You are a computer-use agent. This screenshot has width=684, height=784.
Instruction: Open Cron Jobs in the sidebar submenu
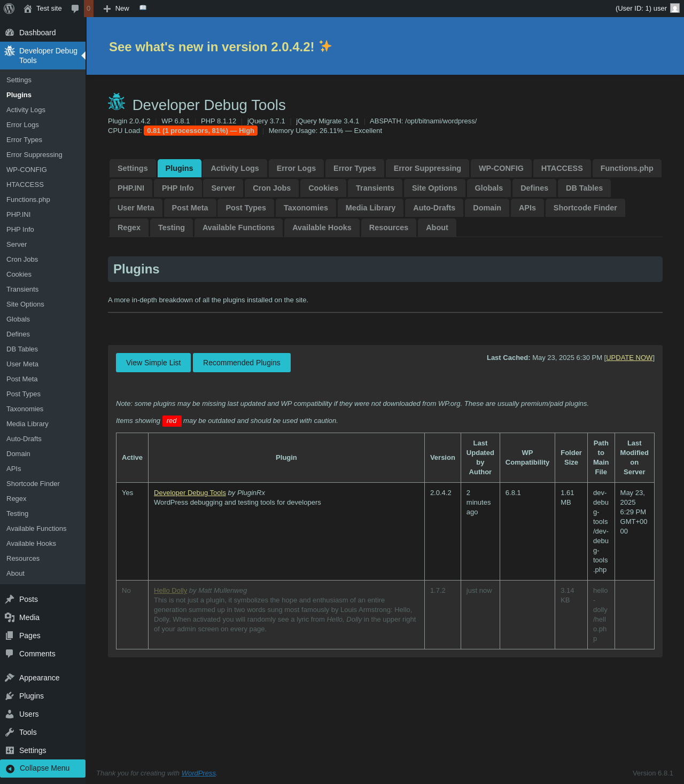pyautogui.click(x=22, y=260)
